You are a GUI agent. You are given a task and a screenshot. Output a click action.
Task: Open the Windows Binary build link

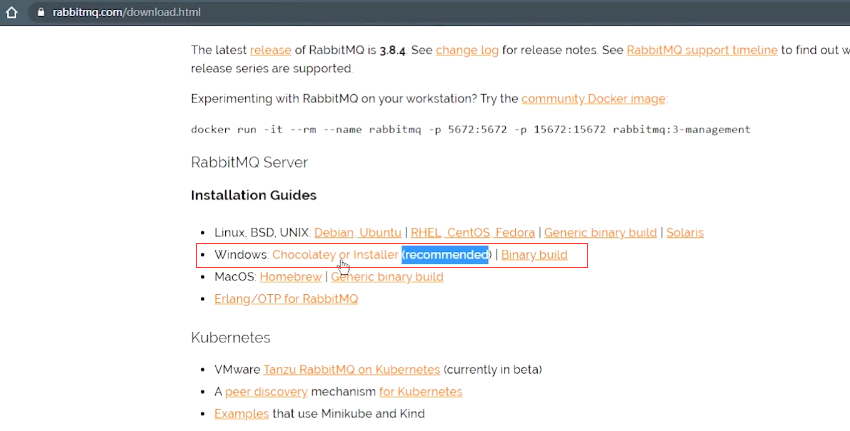click(534, 255)
